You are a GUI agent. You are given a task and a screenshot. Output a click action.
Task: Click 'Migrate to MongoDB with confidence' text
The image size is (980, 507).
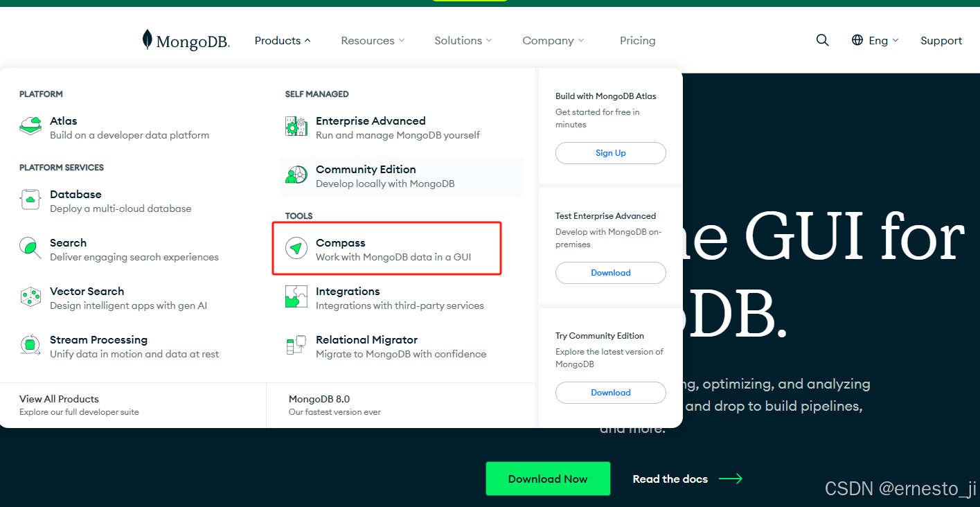401,354
